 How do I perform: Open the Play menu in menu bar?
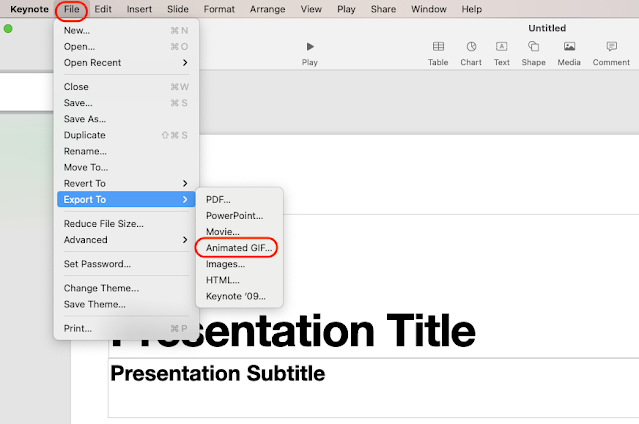(x=346, y=9)
